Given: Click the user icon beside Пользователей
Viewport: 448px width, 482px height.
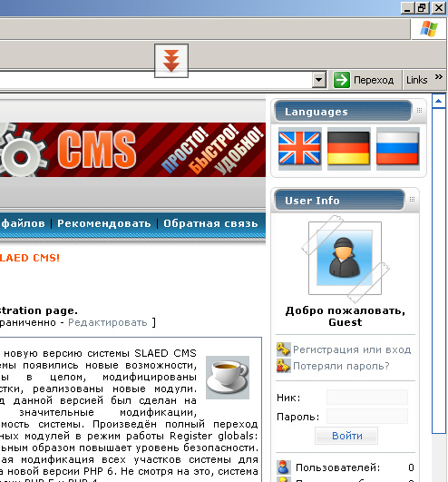Looking at the screenshot, I should (x=283, y=467).
